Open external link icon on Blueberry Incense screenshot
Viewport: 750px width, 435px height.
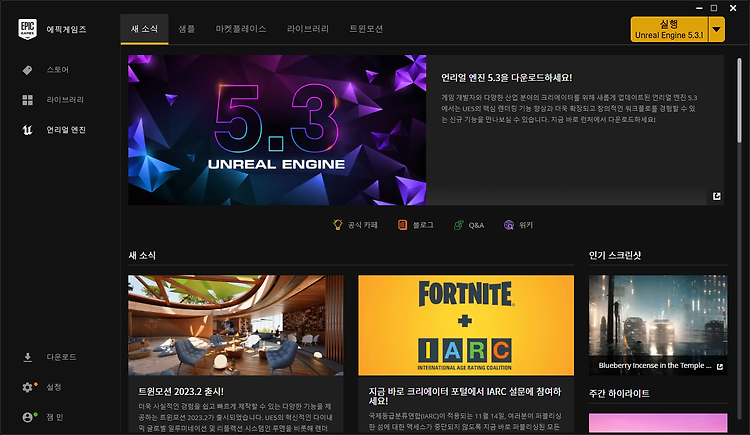click(719, 367)
